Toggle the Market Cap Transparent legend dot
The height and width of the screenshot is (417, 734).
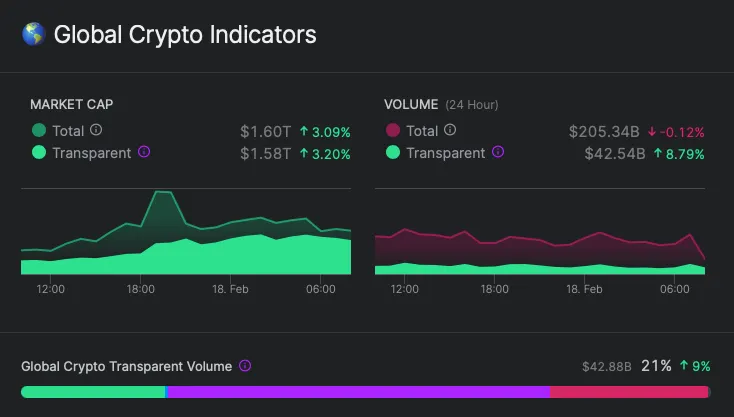coord(39,153)
